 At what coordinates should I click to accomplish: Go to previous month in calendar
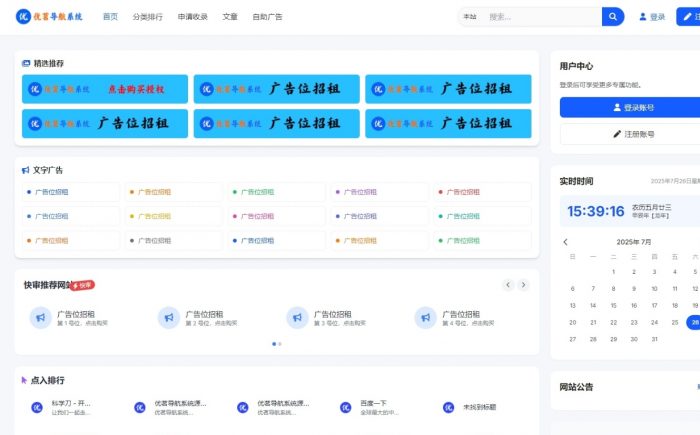point(565,242)
